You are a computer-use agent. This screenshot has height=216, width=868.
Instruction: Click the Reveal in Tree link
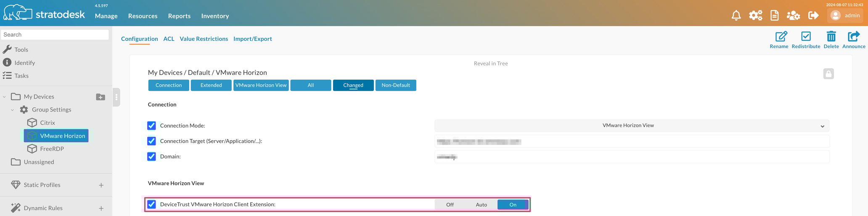pos(490,64)
